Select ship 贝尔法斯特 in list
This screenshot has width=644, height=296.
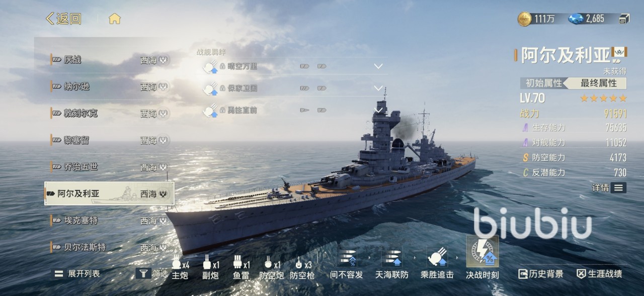pos(109,247)
